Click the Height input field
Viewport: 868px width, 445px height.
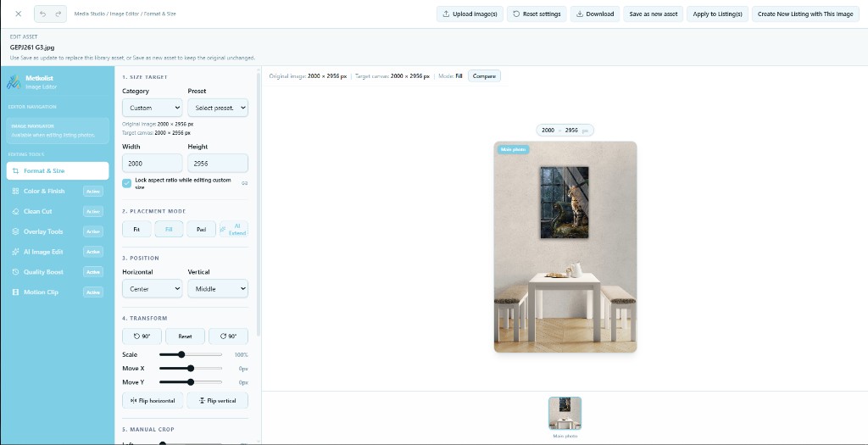(x=218, y=164)
